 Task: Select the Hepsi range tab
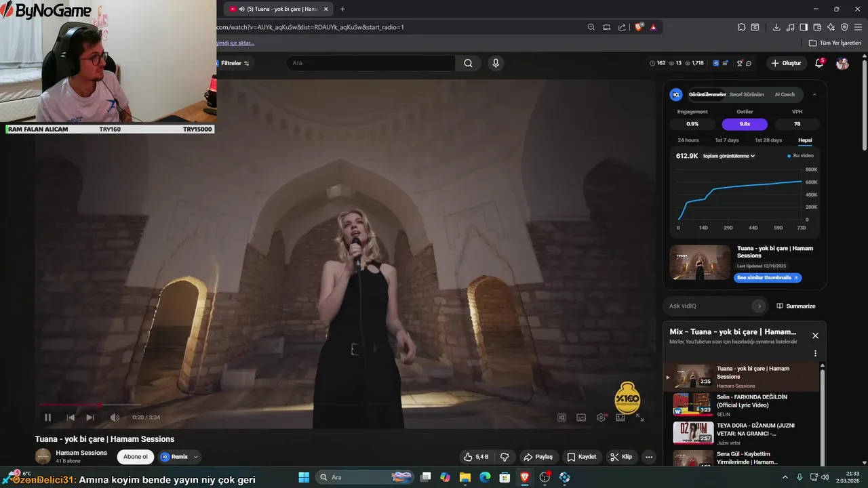tap(805, 140)
